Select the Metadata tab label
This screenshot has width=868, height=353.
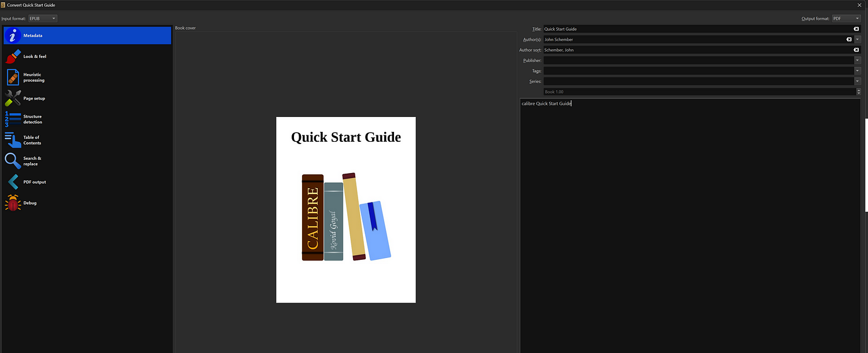pos(32,36)
